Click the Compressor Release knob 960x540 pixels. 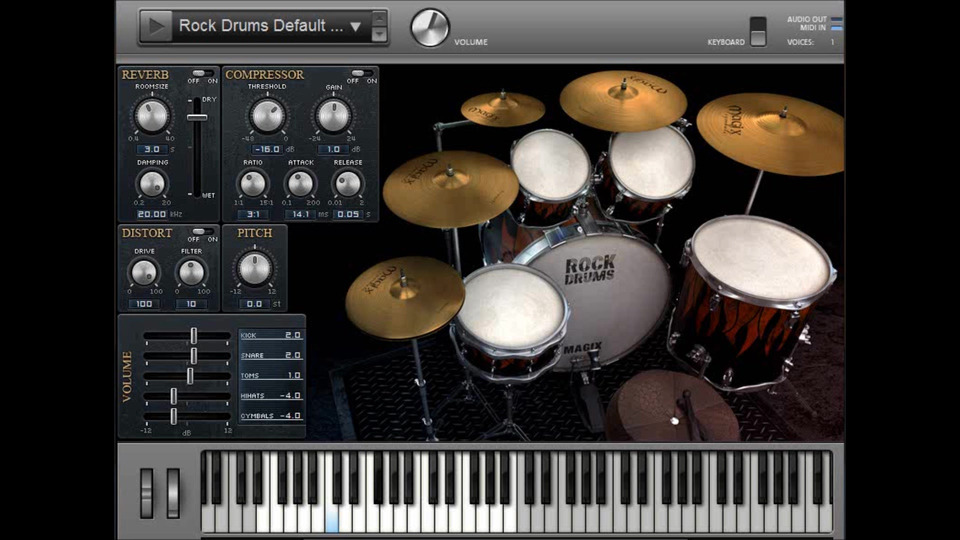click(348, 183)
